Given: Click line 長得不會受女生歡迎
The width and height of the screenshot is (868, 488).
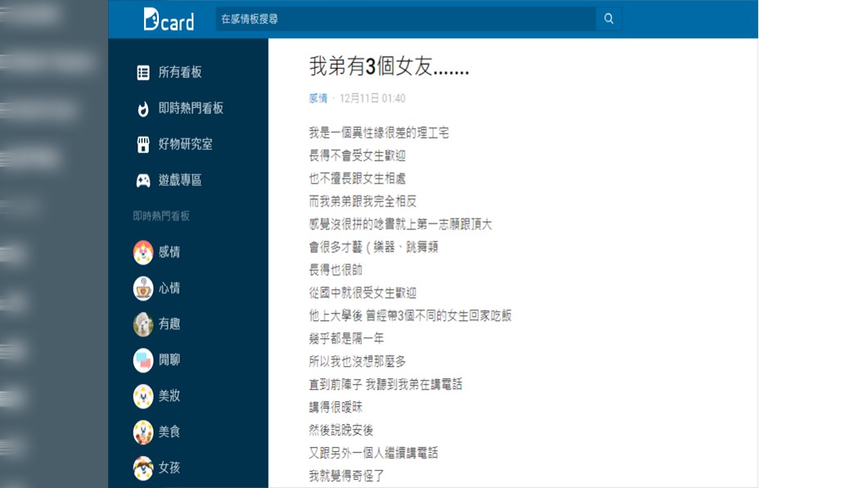Looking at the screenshot, I should click(x=357, y=156).
